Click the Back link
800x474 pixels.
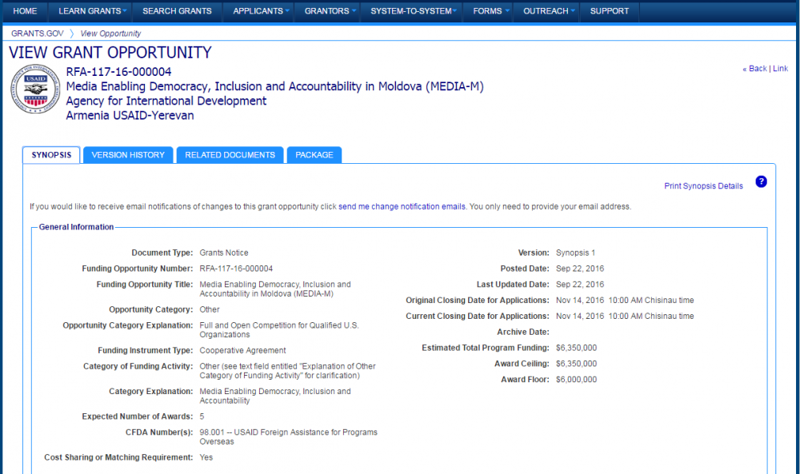coord(755,68)
